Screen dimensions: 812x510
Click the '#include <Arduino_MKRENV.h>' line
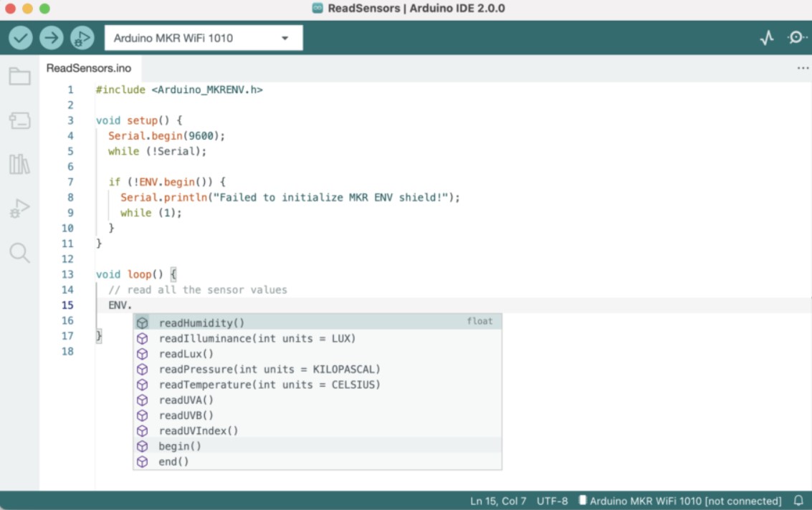click(x=179, y=90)
